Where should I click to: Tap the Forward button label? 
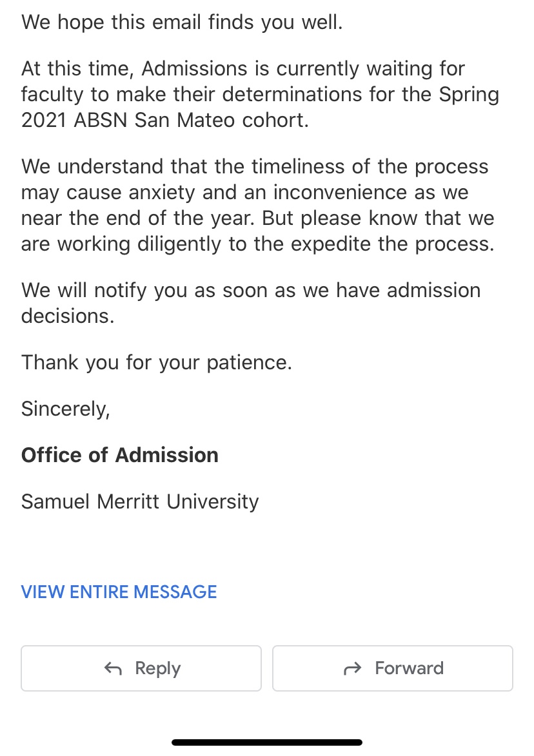[x=409, y=668]
